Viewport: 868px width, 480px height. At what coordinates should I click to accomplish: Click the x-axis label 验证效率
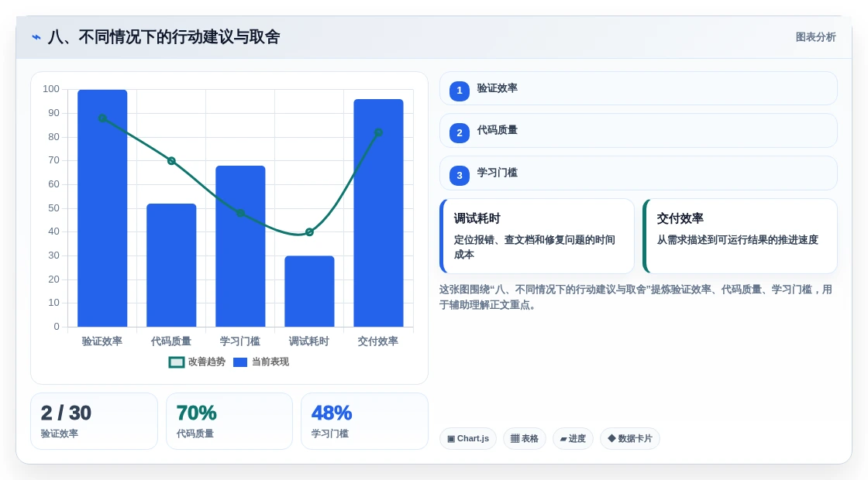click(x=102, y=341)
